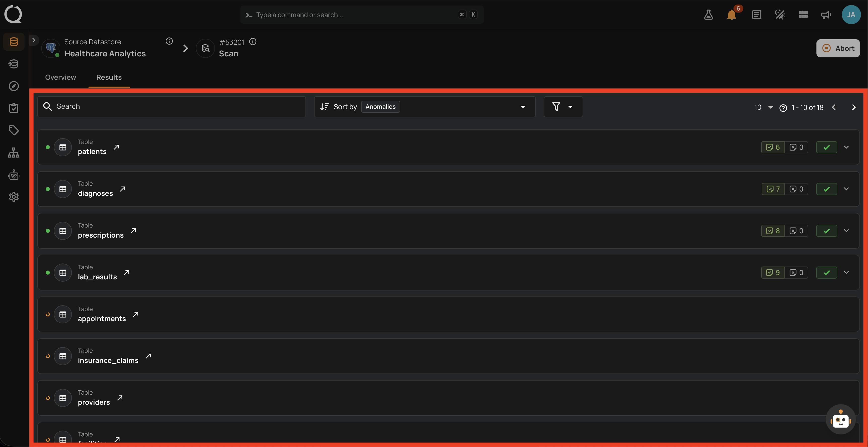Screen dimensions: 868x447
Task: Focus the command search bar
Action: (x=362, y=15)
